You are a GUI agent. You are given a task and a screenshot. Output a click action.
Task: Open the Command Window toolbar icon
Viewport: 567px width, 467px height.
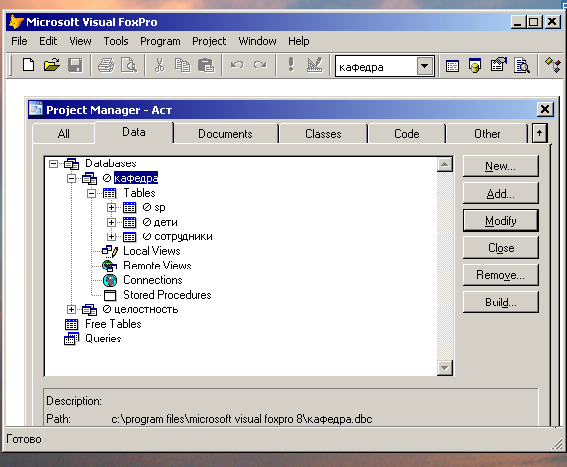[x=452, y=66]
